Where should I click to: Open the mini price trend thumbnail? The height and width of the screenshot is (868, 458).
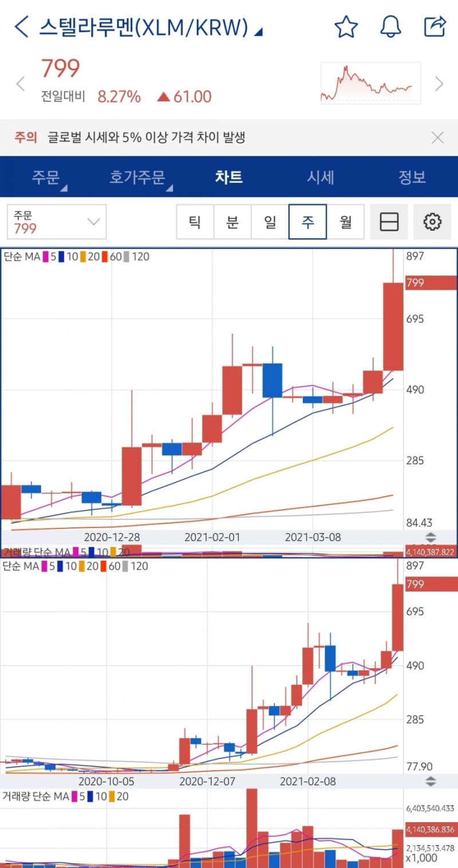370,83
